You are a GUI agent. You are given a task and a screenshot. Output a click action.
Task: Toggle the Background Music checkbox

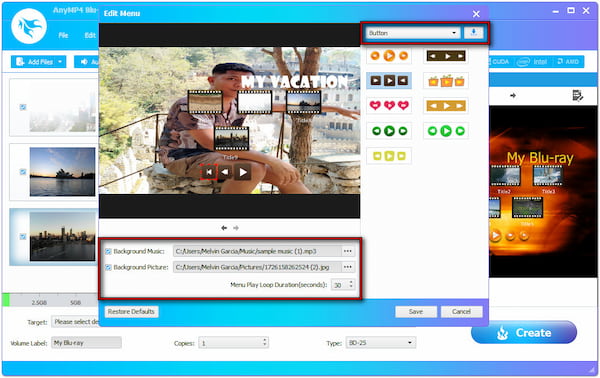[108, 251]
